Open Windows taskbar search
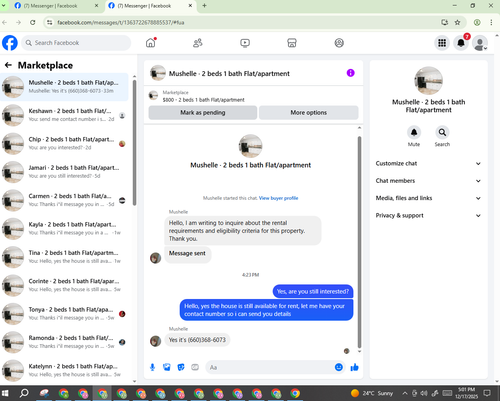500x401 pixels. 24,393
